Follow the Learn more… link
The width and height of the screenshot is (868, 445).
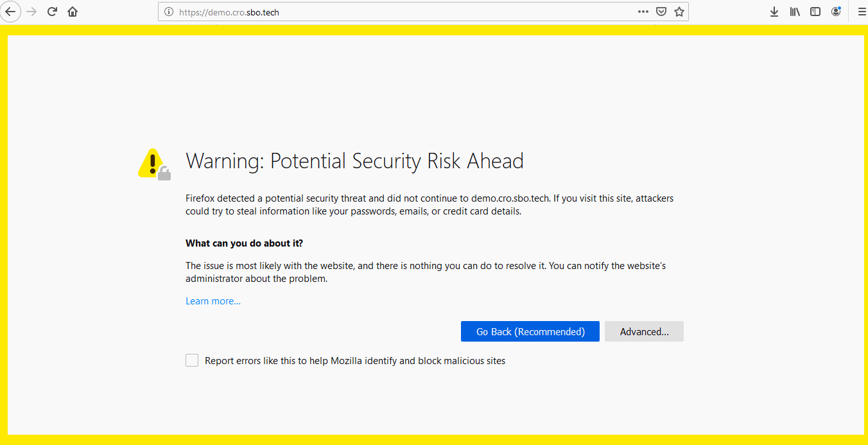point(213,301)
